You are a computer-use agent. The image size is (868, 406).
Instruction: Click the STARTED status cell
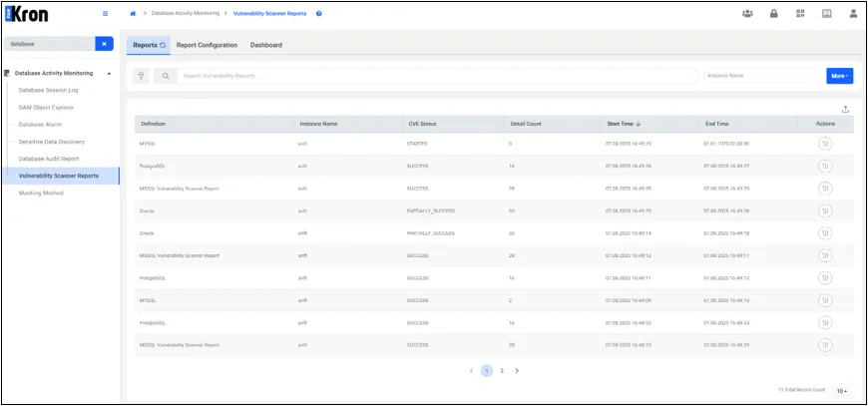point(417,144)
